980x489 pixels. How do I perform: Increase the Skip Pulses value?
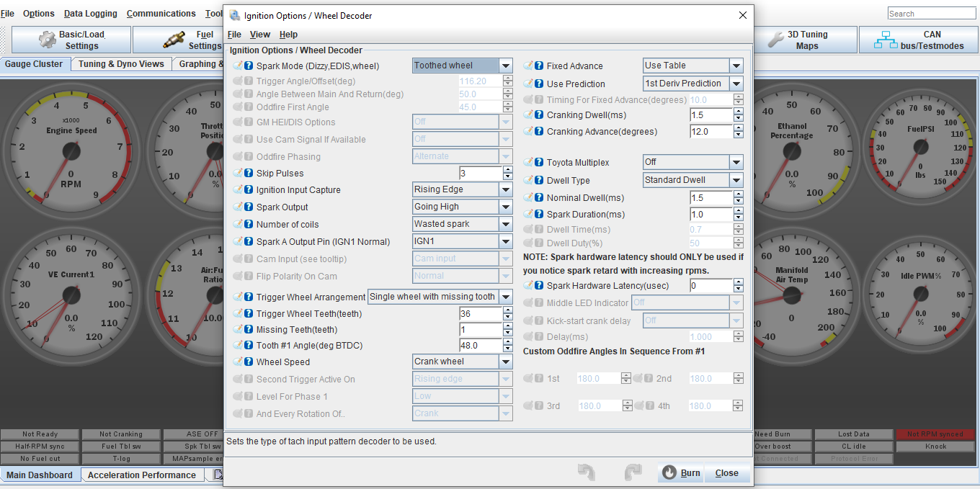(508, 170)
